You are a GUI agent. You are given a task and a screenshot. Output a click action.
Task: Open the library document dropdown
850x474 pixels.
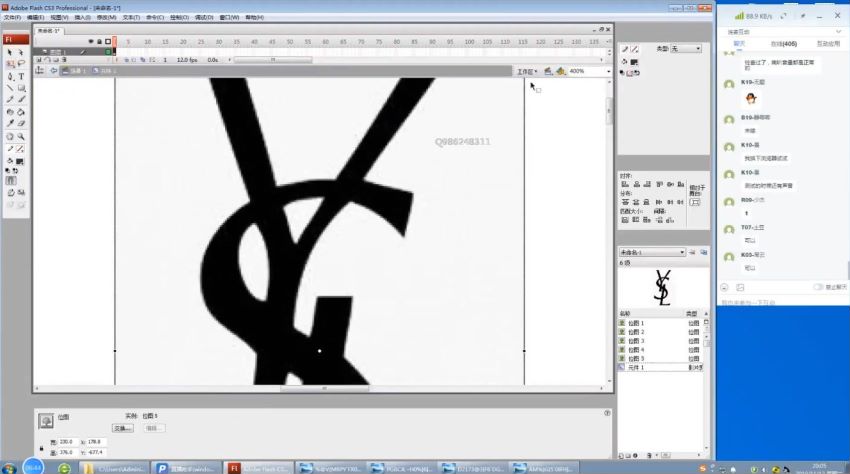[652, 252]
